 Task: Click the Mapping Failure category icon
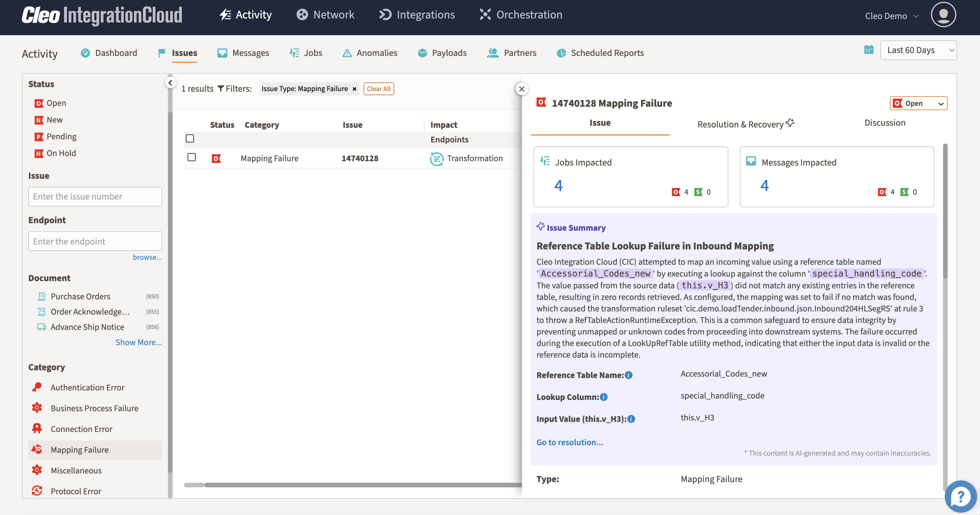point(37,449)
